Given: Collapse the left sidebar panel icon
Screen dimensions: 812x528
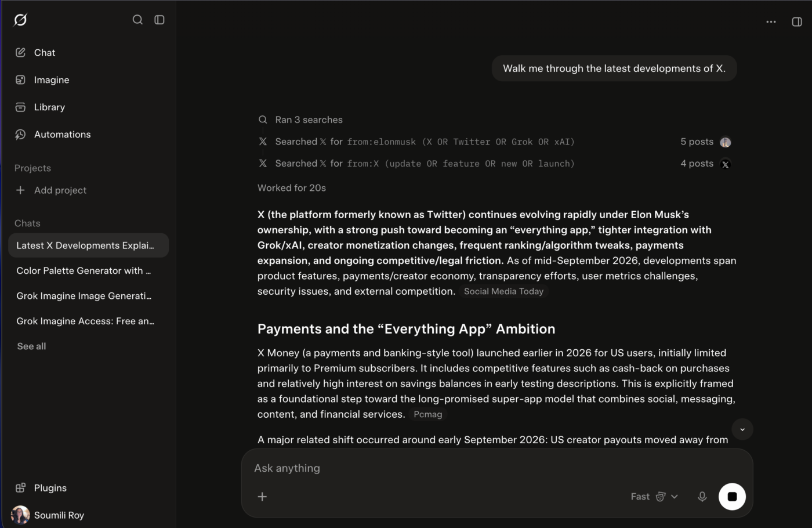Looking at the screenshot, I should (159, 20).
